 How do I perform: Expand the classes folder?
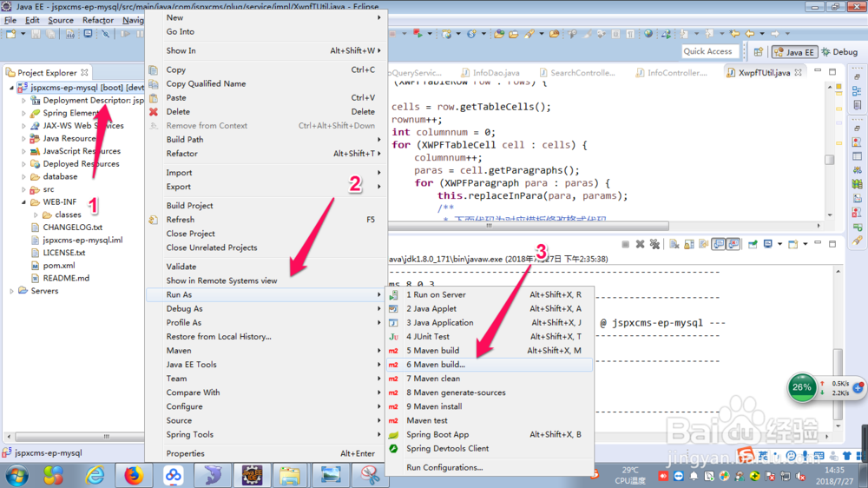36,215
